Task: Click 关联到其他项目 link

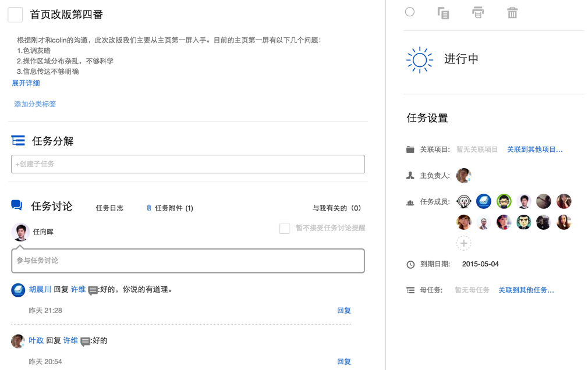Action: pyautogui.click(x=534, y=150)
